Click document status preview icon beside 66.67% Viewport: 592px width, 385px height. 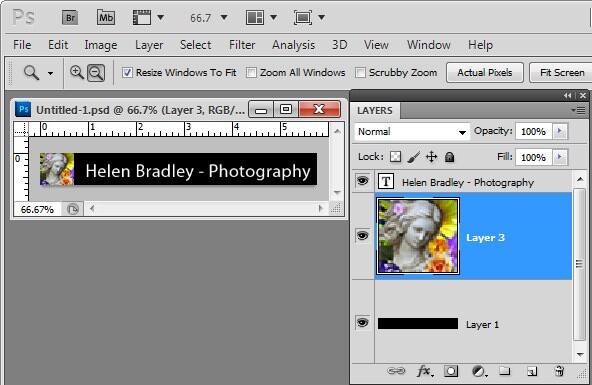72,209
